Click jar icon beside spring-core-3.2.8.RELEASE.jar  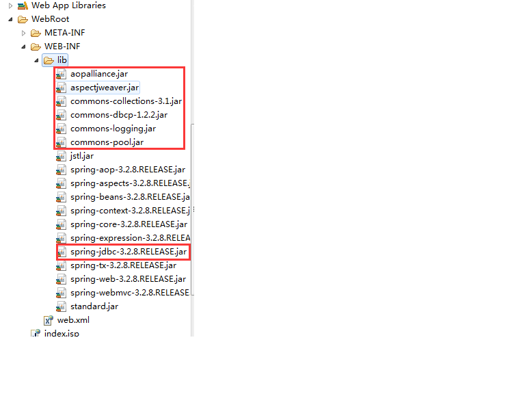pos(61,225)
